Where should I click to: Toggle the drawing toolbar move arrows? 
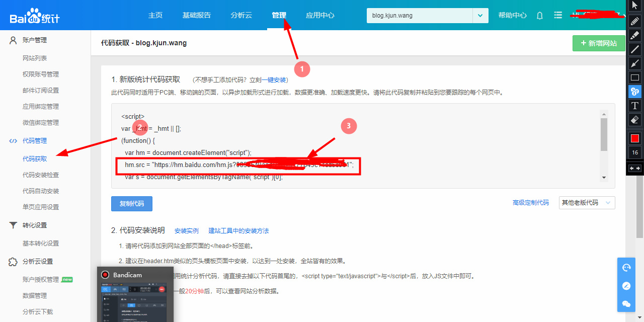point(635,168)
